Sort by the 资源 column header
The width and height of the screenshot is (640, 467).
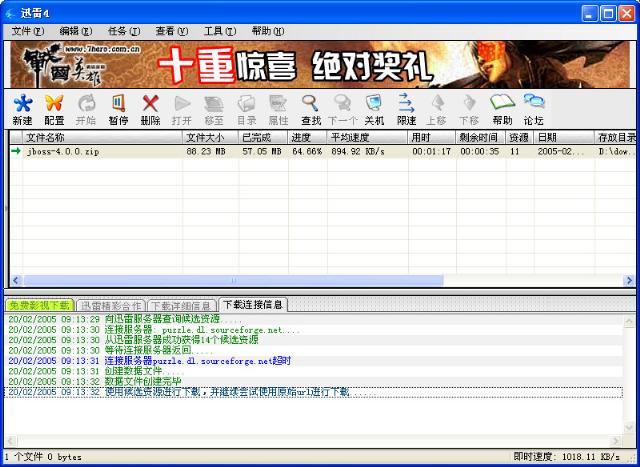(x=520, y=137)
